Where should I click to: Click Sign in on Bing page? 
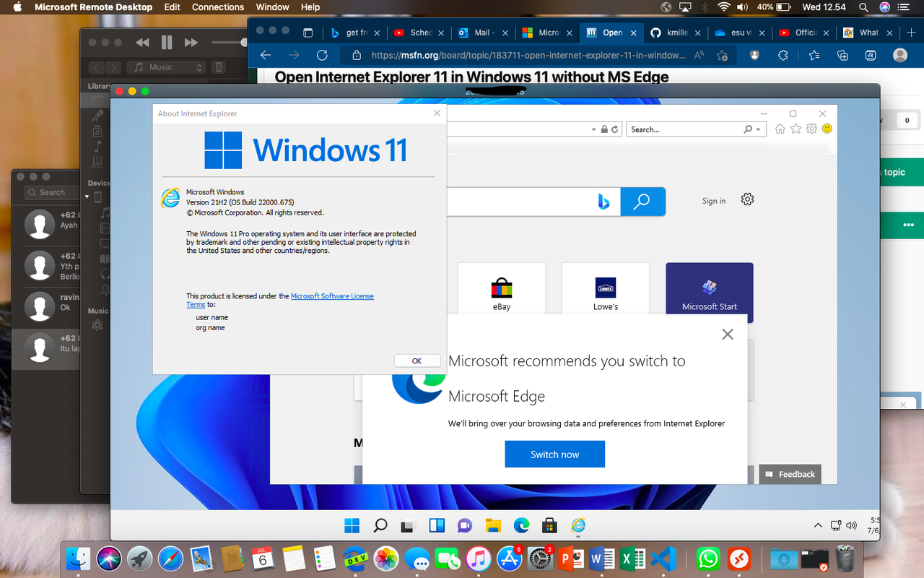point(714,201)
